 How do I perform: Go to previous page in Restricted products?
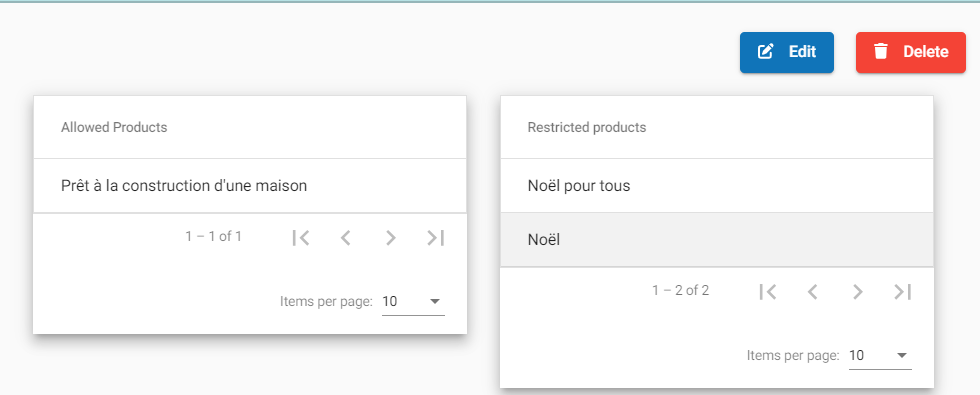(x=812, y=292)
